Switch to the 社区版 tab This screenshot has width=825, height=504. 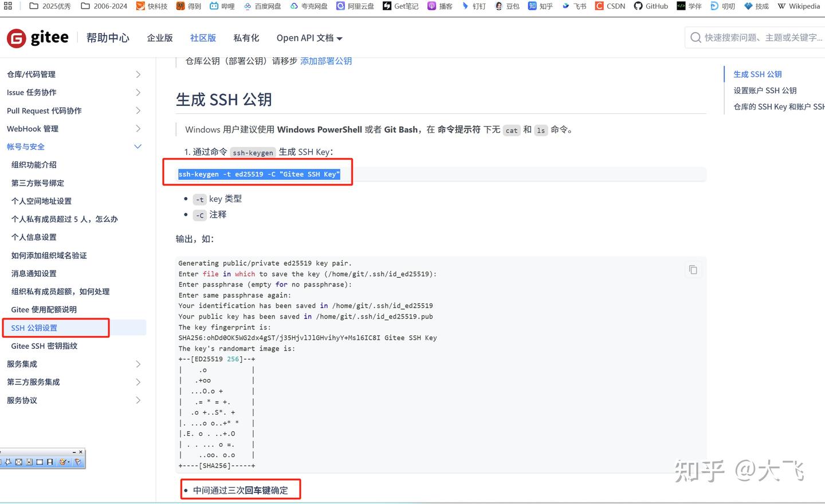click(x=203, y=38)
